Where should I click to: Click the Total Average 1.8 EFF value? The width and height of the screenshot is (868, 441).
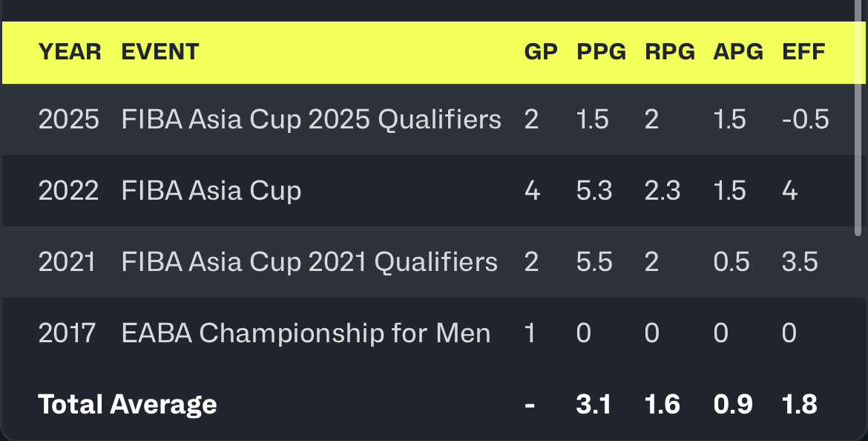[799, 405]
